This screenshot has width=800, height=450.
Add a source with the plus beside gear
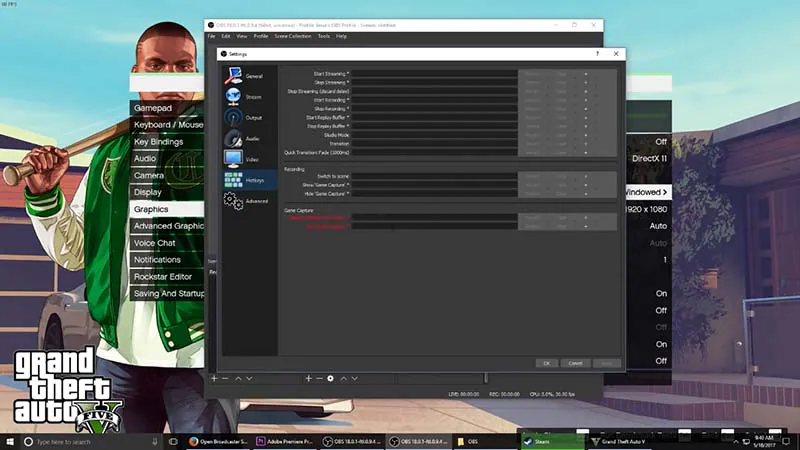point(308,379)
